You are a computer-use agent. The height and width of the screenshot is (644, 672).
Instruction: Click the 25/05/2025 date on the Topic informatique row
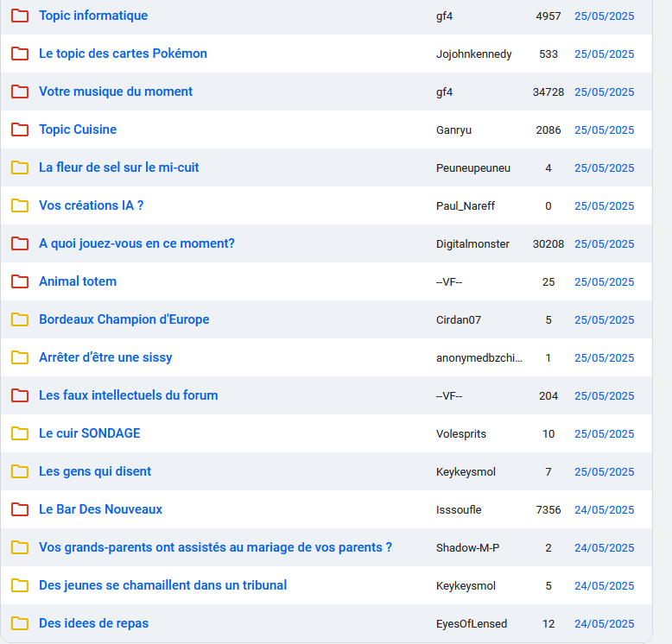604,16
